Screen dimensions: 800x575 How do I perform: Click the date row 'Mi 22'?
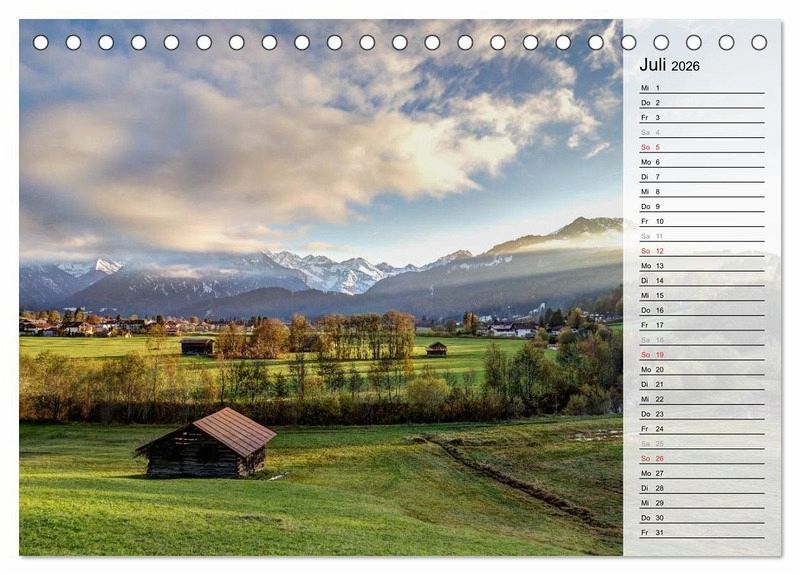pyautogui.click(x=700, y=399)
